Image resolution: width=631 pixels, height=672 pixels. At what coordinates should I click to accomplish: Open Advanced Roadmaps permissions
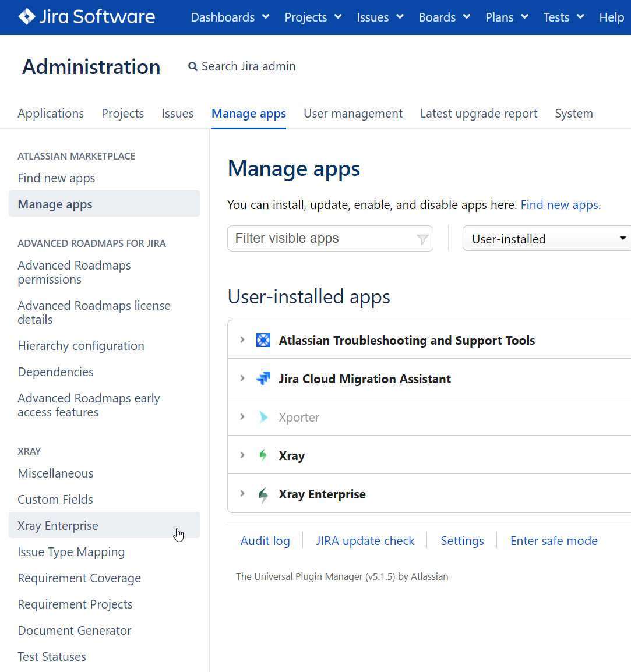click(x=74, y=273)
